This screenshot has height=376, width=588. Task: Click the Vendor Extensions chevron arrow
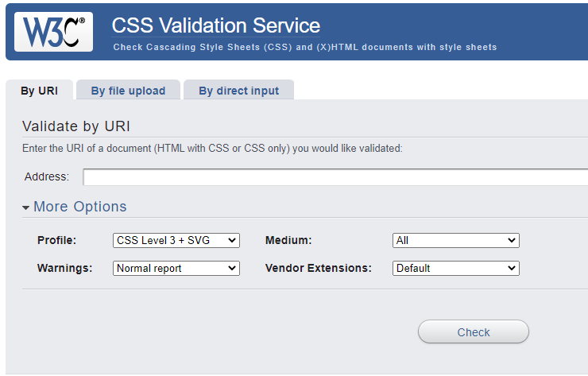(512, 268)
